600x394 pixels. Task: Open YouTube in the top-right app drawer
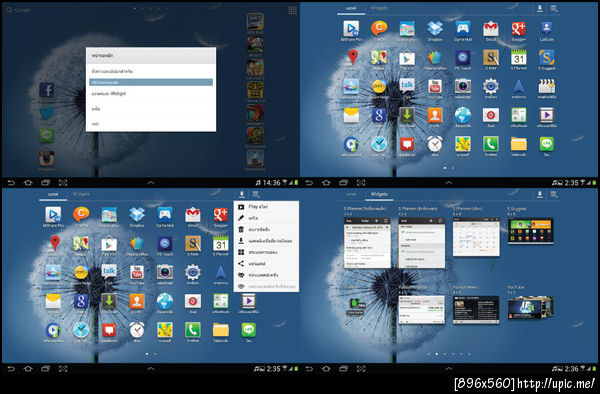[x=435, y=86]
